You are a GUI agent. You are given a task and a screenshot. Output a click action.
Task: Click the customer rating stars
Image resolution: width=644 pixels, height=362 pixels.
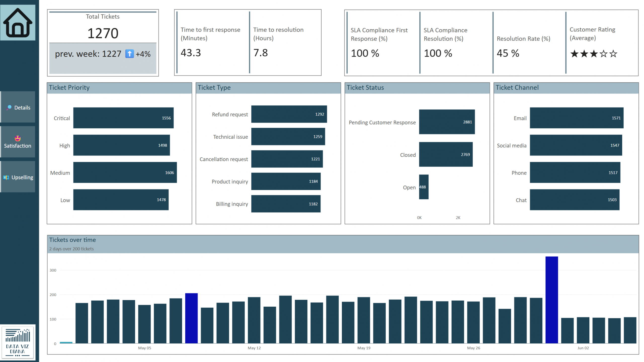(x=593, y=54)
